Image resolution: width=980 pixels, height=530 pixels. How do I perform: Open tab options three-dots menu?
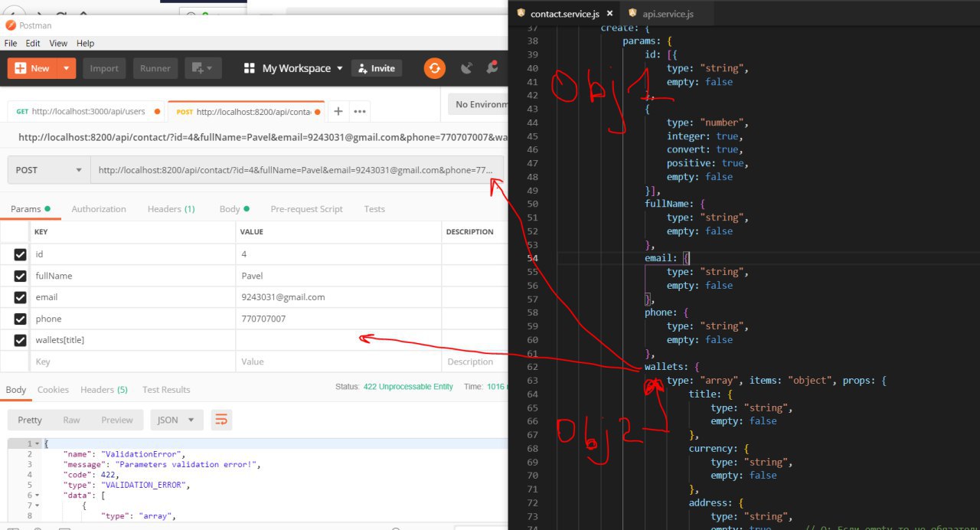click(360, 111)
